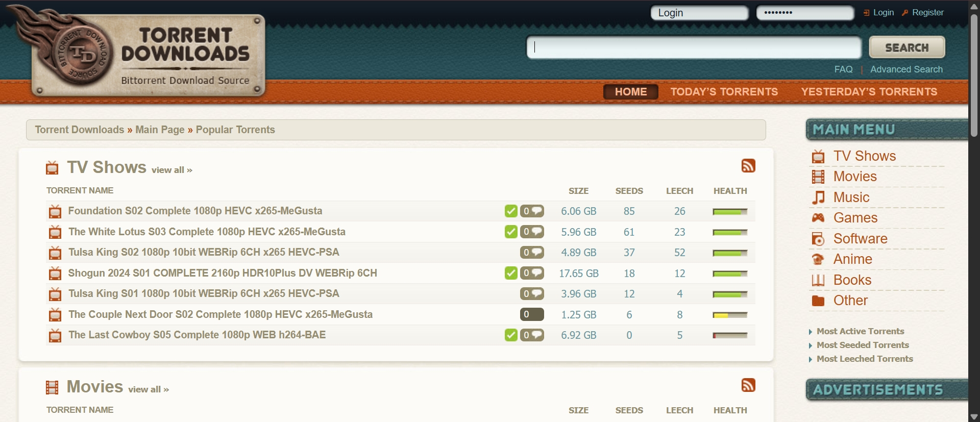
Task: Open Advanced Search link
Action: point(906,69)
